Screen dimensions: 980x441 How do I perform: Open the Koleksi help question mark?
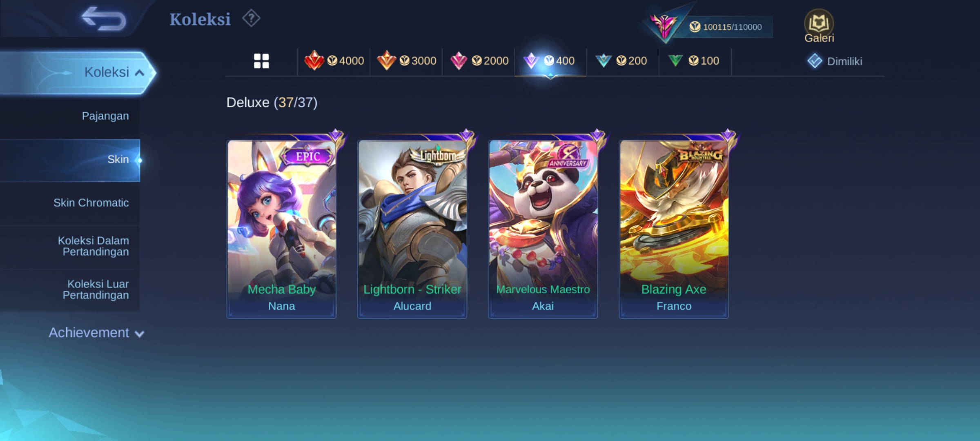click(x=251, y=18)
